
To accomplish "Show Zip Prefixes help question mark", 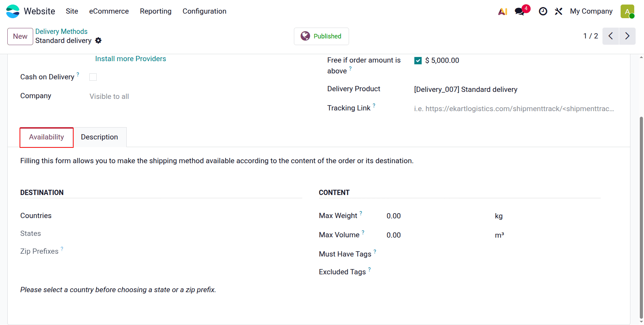I will [62, 248].
